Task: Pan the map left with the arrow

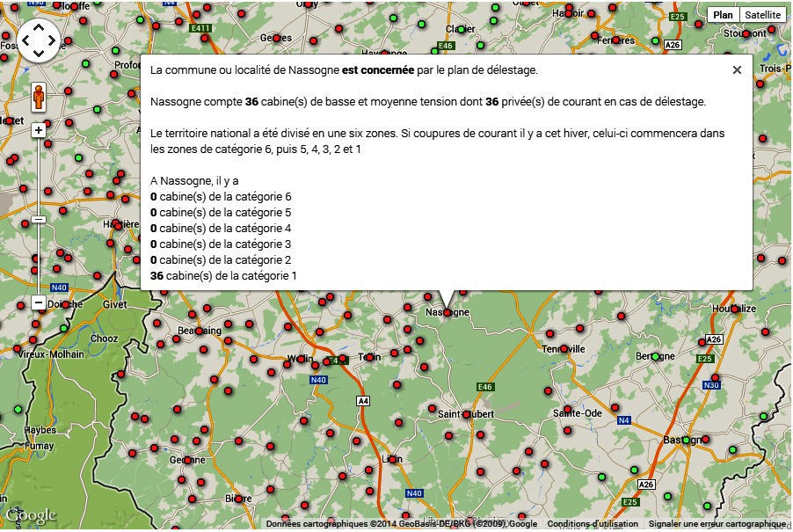Action: [26, 40]
